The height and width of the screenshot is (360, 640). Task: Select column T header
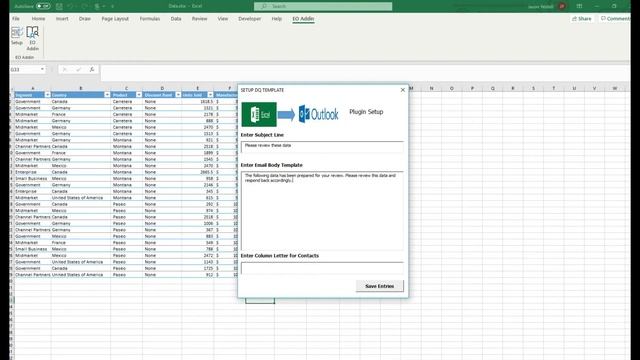pyautogui.click(x=553, y=88)
